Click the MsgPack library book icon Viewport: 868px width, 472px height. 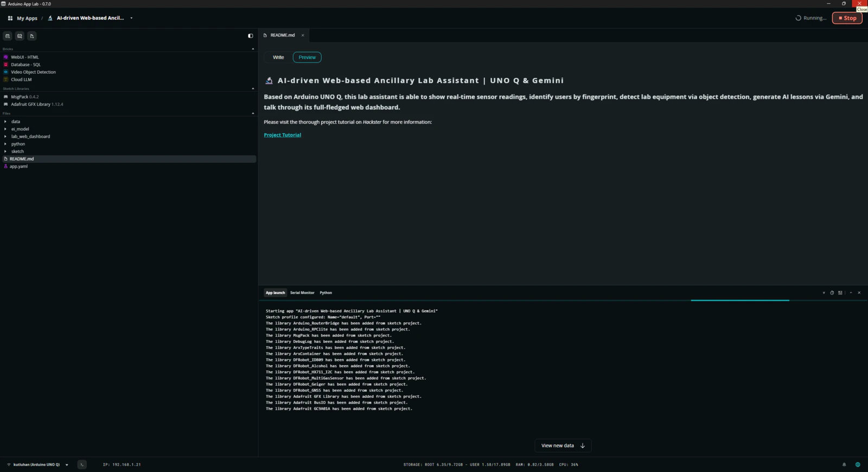pos(6,97)
